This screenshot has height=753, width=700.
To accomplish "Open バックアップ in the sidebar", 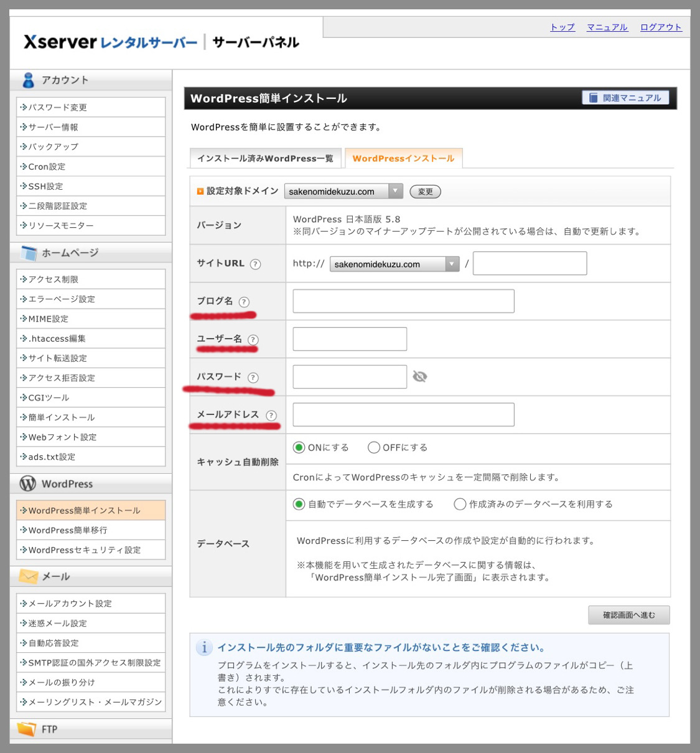I will pyautogui.click(x=91, y=147).
